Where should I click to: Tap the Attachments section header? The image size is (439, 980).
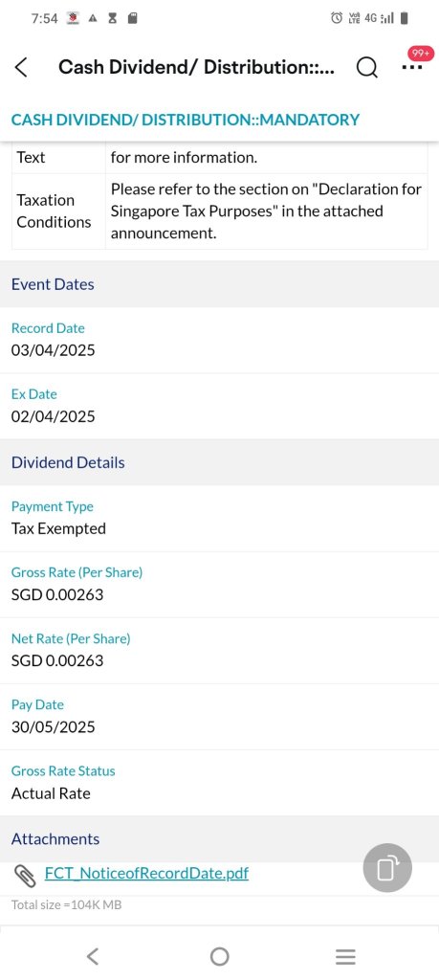pos(219,838)
